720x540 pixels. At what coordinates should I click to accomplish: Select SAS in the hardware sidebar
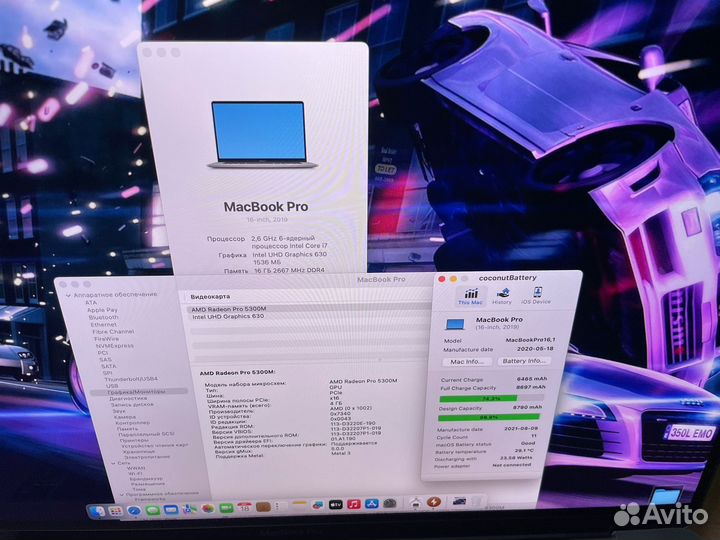click(x=105, y=360)
